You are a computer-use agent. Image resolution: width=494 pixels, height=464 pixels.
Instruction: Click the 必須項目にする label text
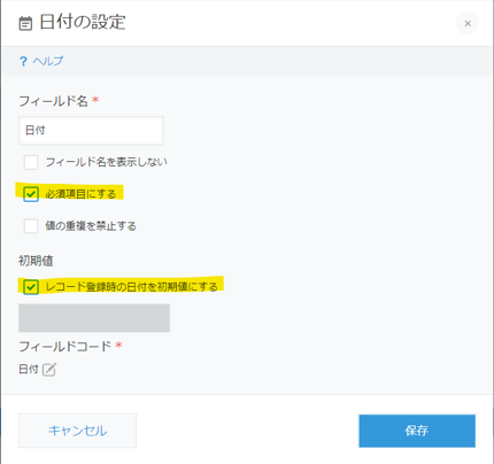pos(81,194)
